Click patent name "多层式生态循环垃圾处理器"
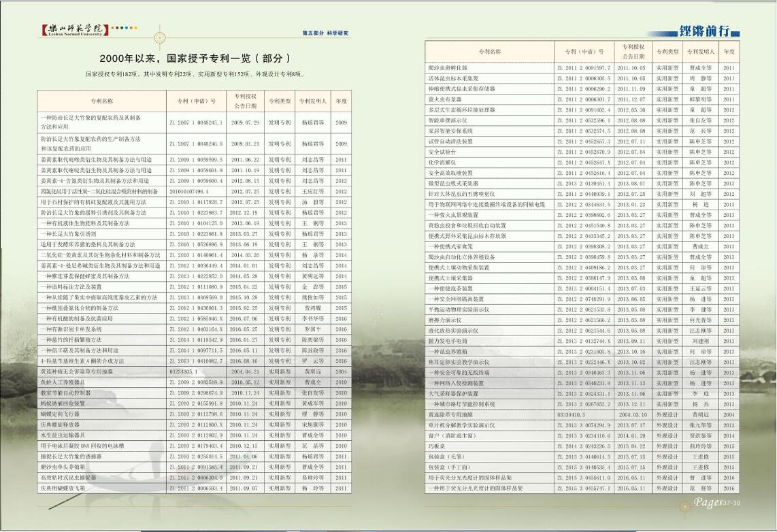 (x=462, y=110)
